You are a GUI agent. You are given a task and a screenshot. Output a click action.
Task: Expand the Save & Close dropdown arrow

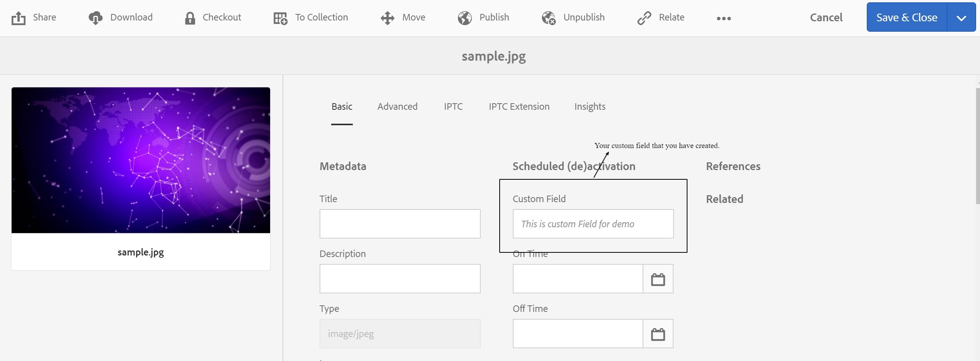961,18
